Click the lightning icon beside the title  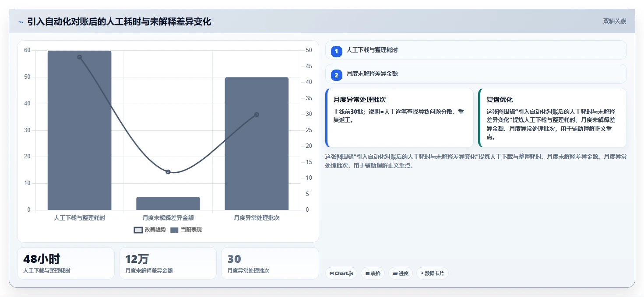point(21,22)
